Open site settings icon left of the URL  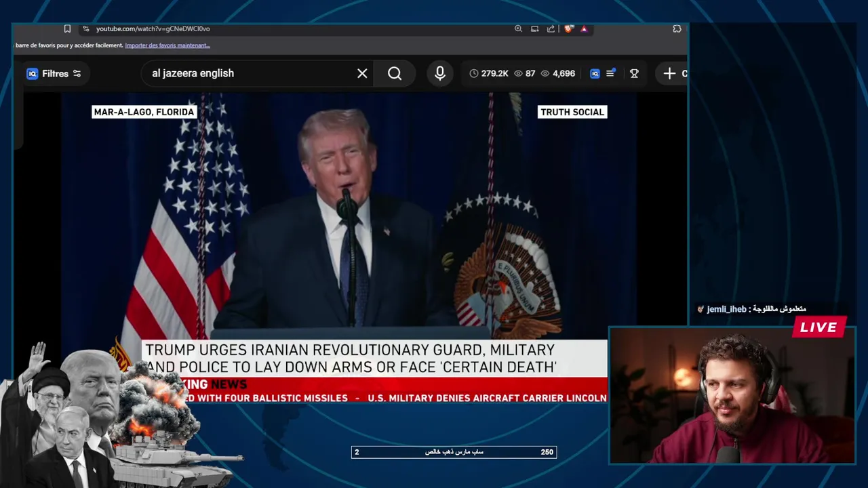[x=86, y=28]
